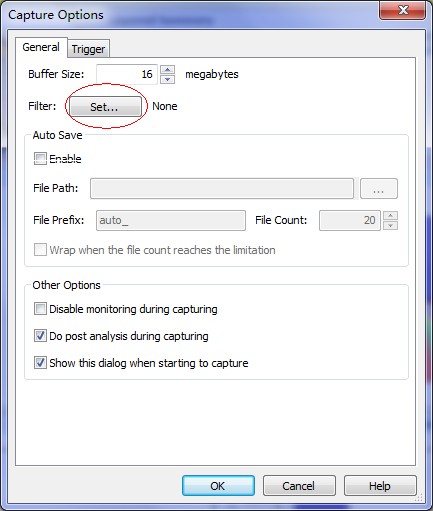433x511 pixels.
Task: Enable the Auto Save checkbox
Action: coord(40,158)
